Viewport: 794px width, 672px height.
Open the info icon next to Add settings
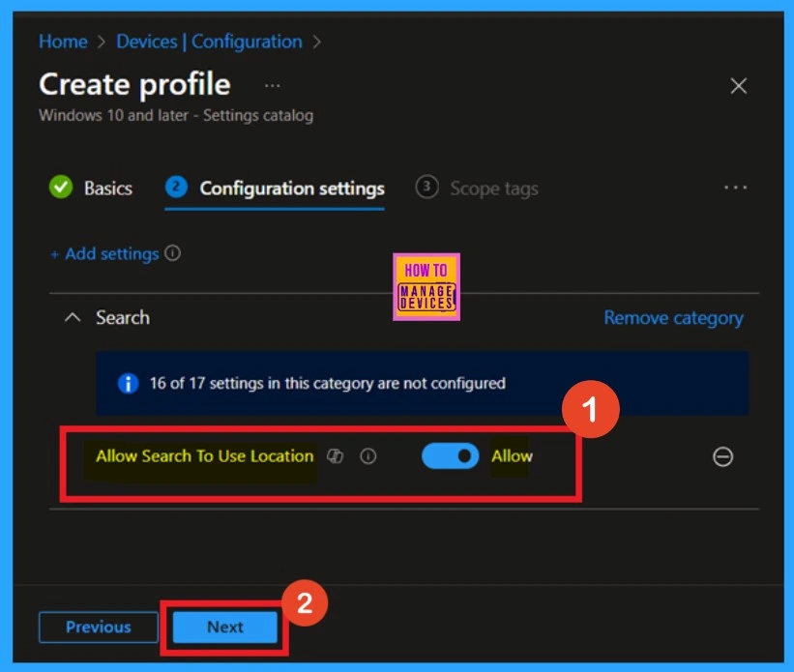click(173, 252)
